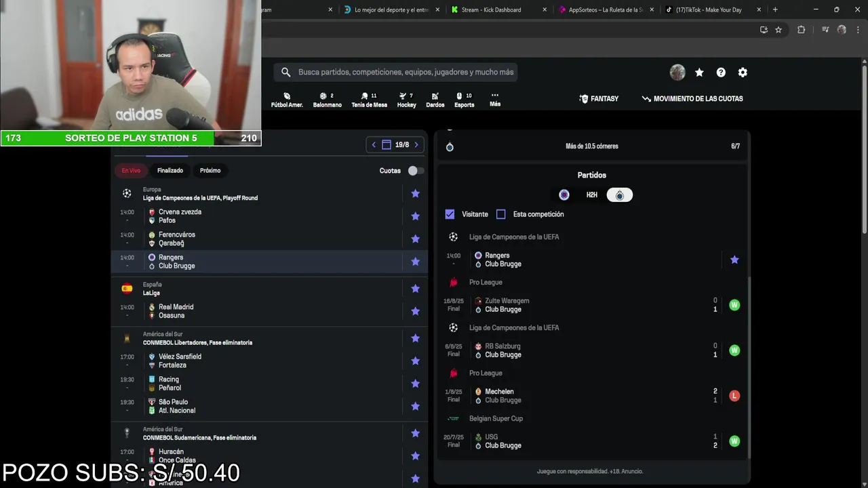868x488 pixels.
Task: Toggle favorite star in Rangers H2H match row
Action: tap(734, 260)
